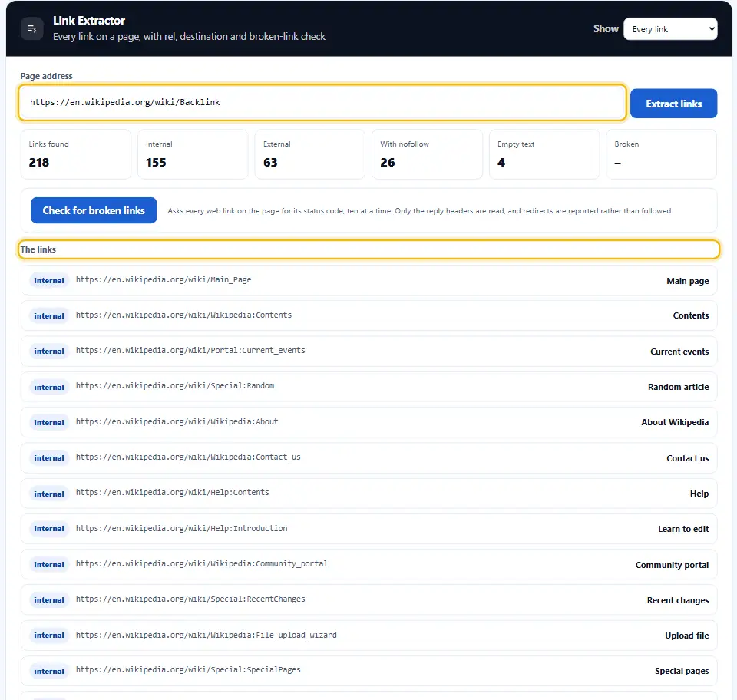
Task: Click internal badge on Main_Page row
Action: 49,280
